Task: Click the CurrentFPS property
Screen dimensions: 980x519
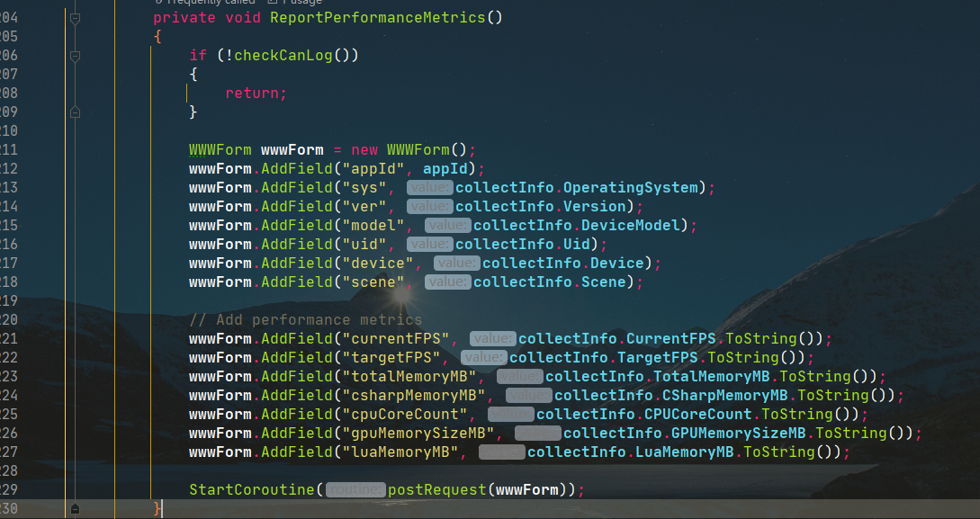Action: click(x=670, y=338)
